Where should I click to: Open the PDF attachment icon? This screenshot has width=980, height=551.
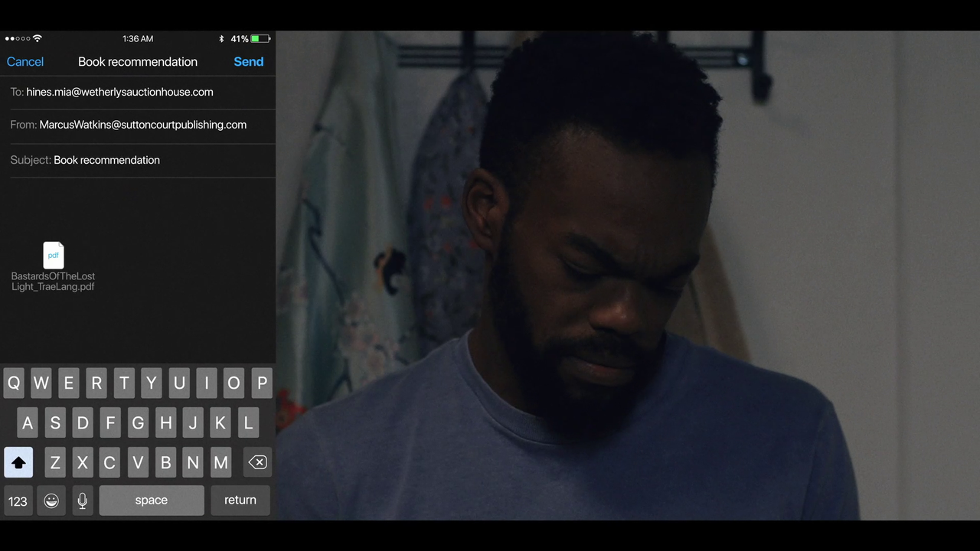point(54,256)
